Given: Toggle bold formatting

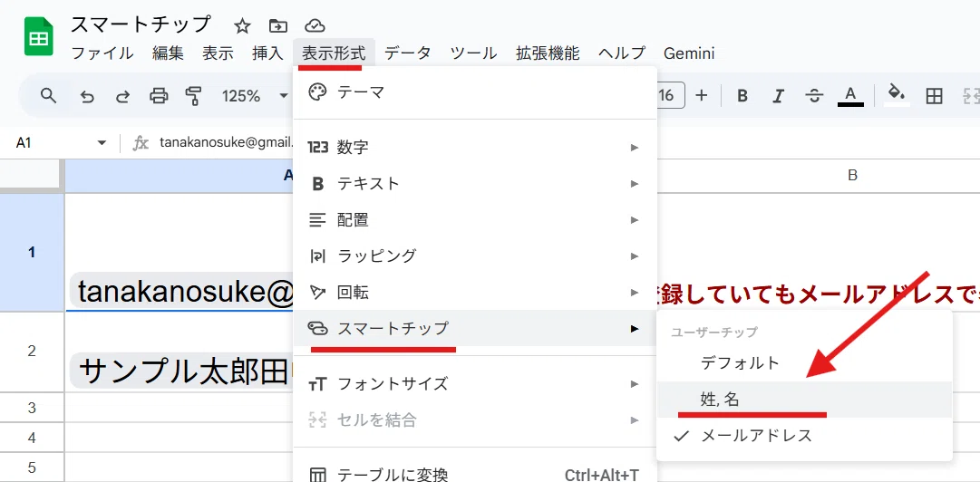Looking at the screenshot, I should coord(742,95).
